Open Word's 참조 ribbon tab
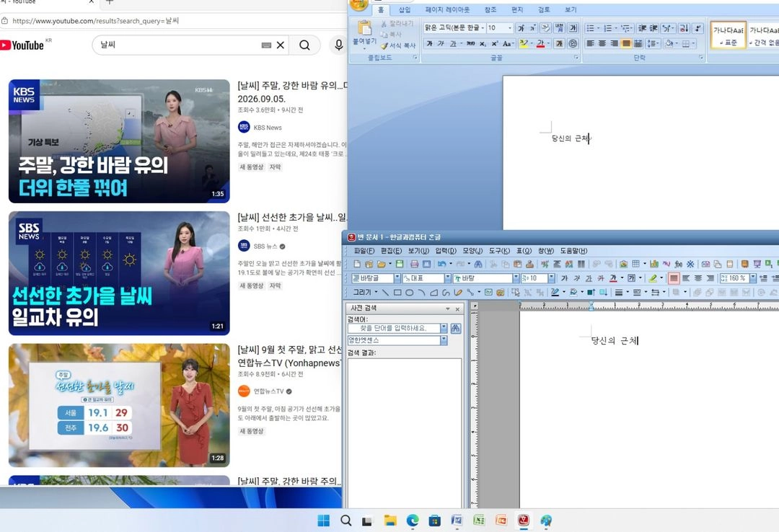Viewport: 779px width, 532px height. point(490,10)
